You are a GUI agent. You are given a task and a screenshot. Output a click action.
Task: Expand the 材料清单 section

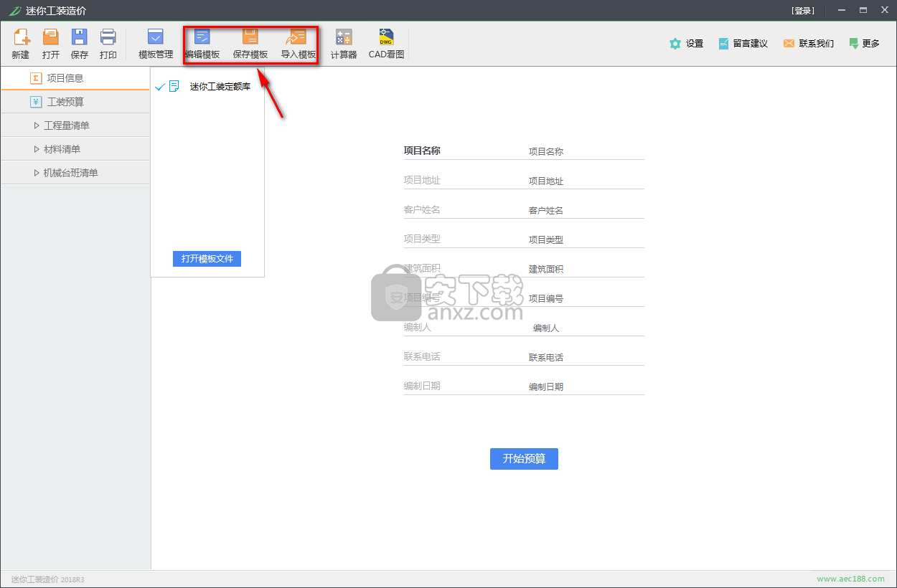75,149
